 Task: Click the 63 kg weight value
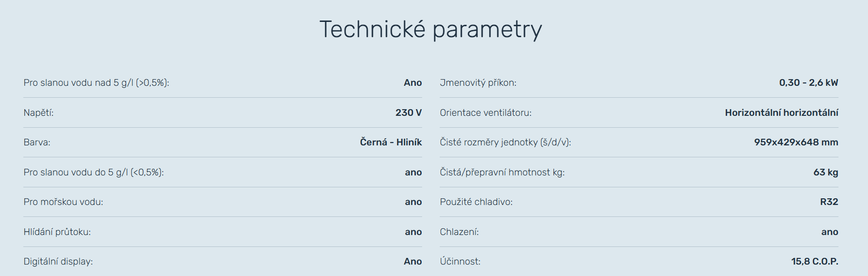point(825,173)
